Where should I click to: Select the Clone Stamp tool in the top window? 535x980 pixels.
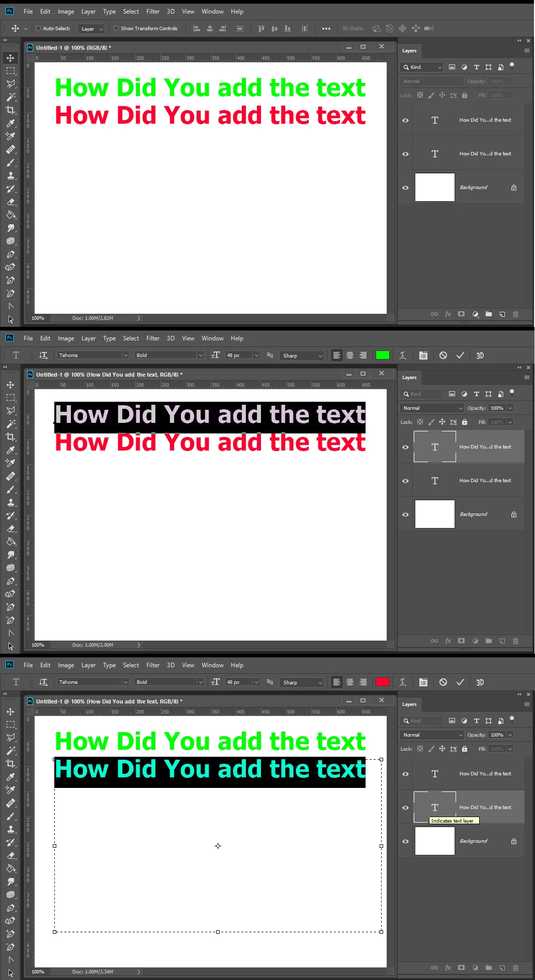coord(10,176)
